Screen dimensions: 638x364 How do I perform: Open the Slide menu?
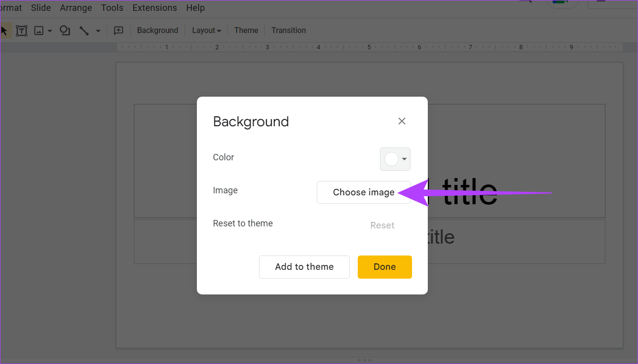coord(41,8)
